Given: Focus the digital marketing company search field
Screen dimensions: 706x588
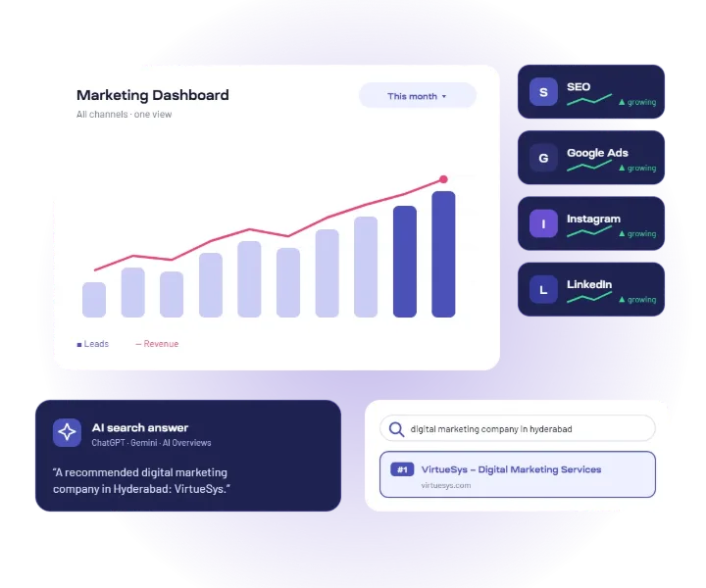Looking at the screenshot, I should tap(518, 428).
